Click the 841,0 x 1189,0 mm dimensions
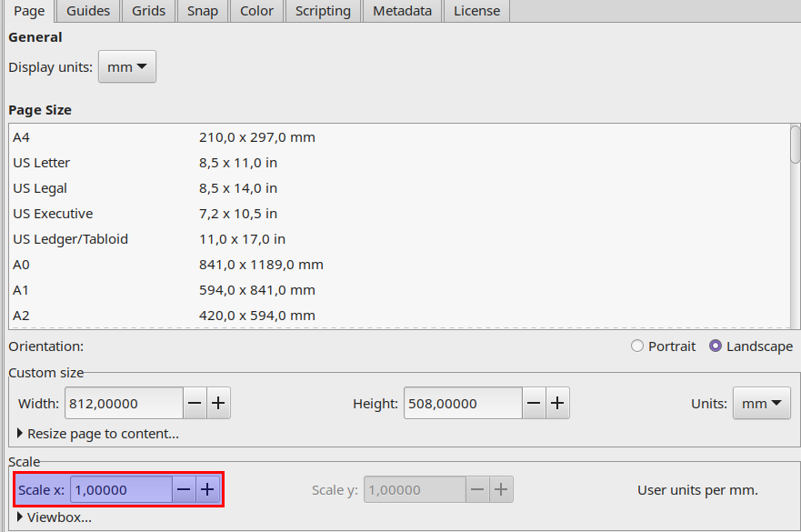Image resolution: width=801 pixels, height=532 pixels. pyautogui.click(x=261, y=265)
